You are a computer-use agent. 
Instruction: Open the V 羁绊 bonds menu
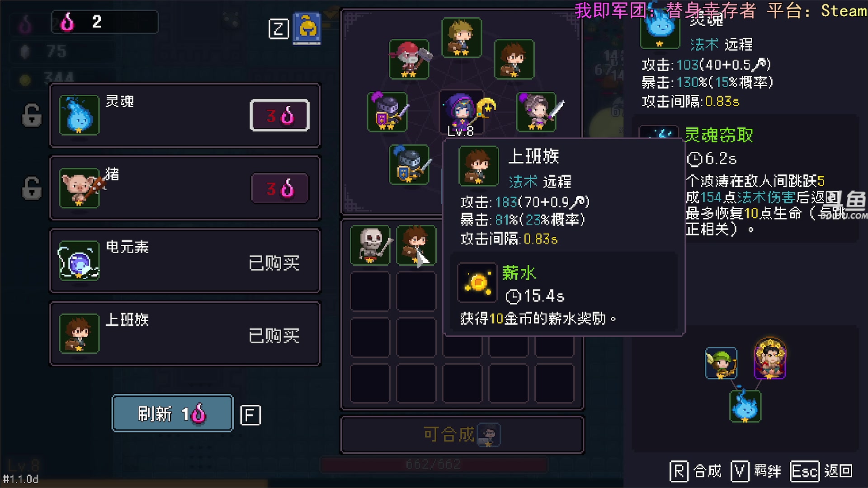(x=756, y=471)
